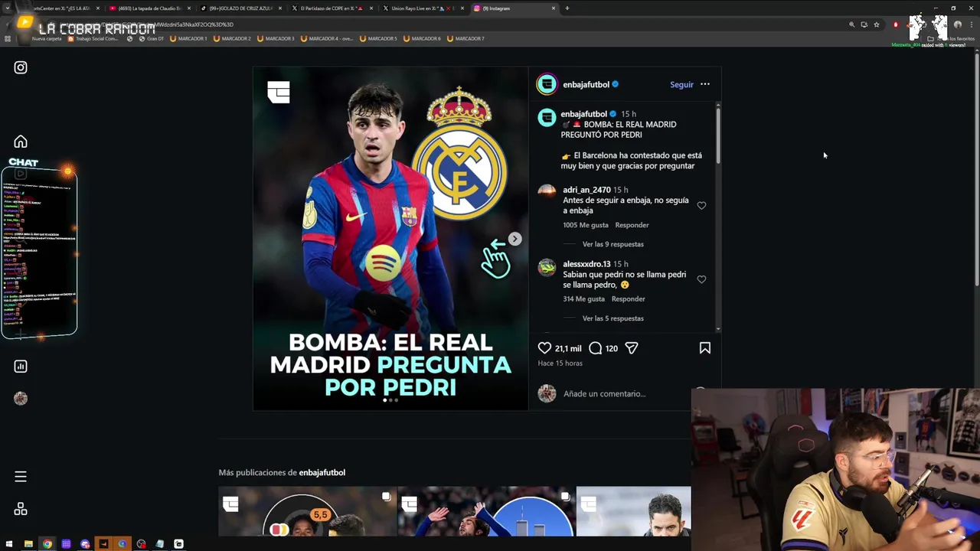The height and width of the screenshot is (551, 980).
Task: Click Chrome icon in the taskbar
Action: coord(47,544)
